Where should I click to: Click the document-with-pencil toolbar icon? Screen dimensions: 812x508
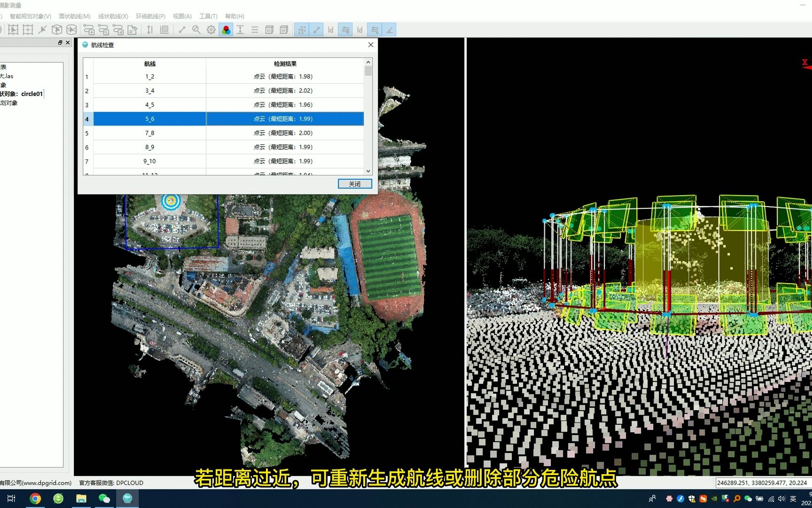coord(133,30)
